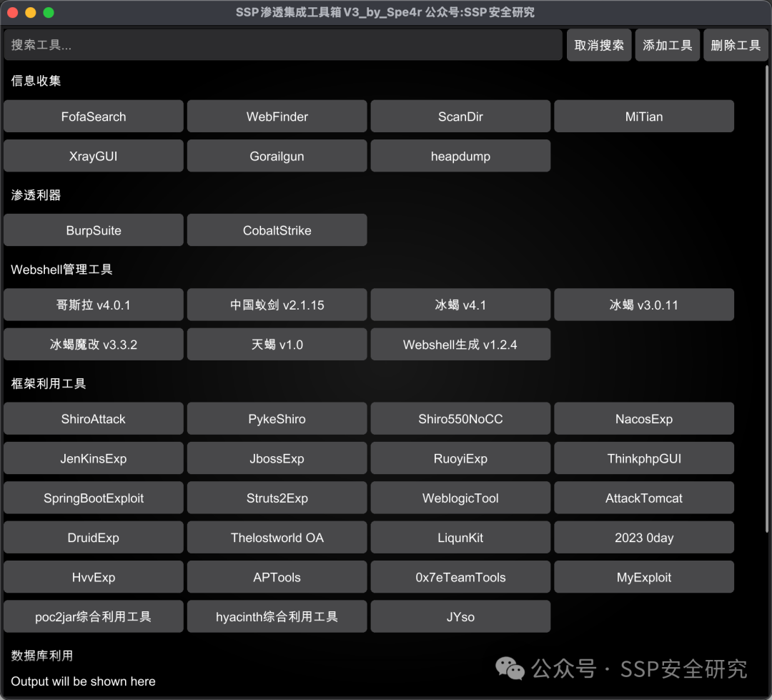Screen dimensions: 772x700
Task: Click the 数据库利用 heading
Action: click(42, 655)
